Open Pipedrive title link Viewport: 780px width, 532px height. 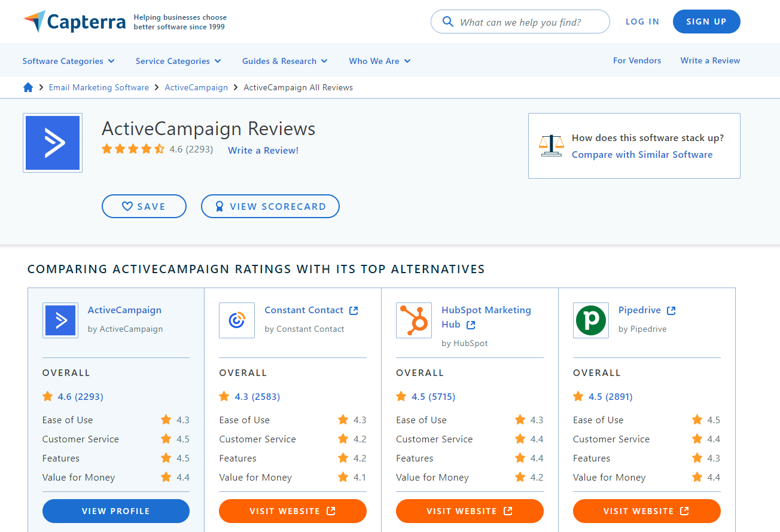coord(639,310)
